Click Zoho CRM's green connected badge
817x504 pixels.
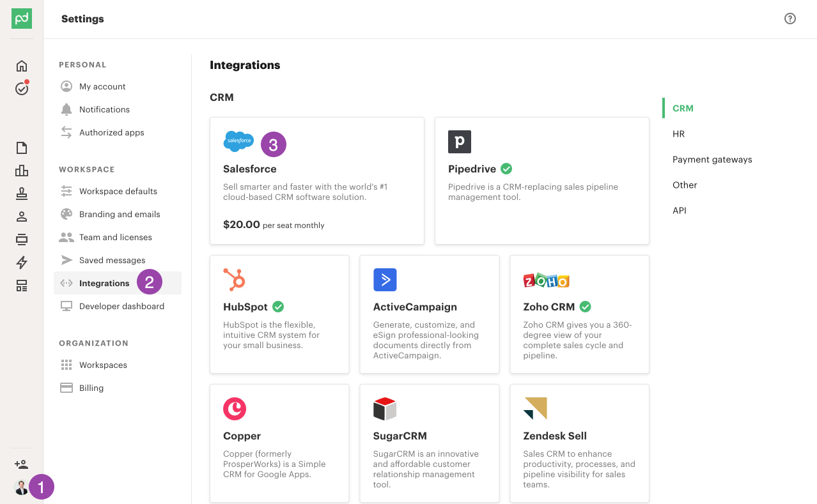pyautogui.click(x=584, y=307)
